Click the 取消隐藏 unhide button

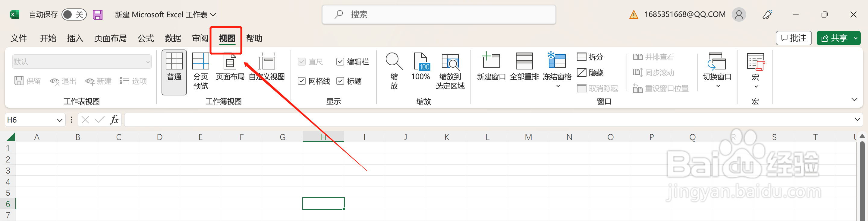(597, 88)
